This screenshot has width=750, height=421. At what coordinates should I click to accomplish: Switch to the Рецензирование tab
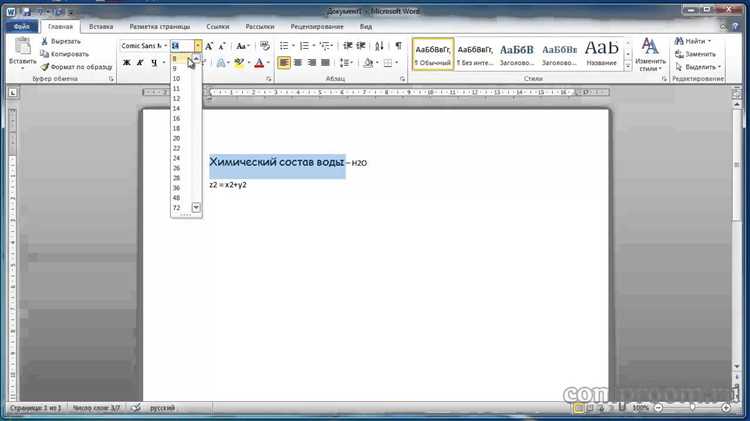[x=317, y=27]
